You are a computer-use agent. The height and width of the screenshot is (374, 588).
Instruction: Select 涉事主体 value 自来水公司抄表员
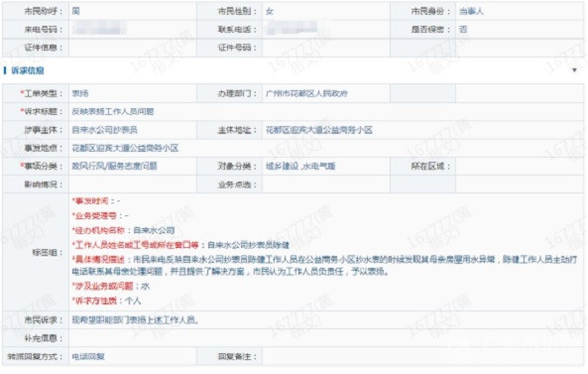click(105, 130)
